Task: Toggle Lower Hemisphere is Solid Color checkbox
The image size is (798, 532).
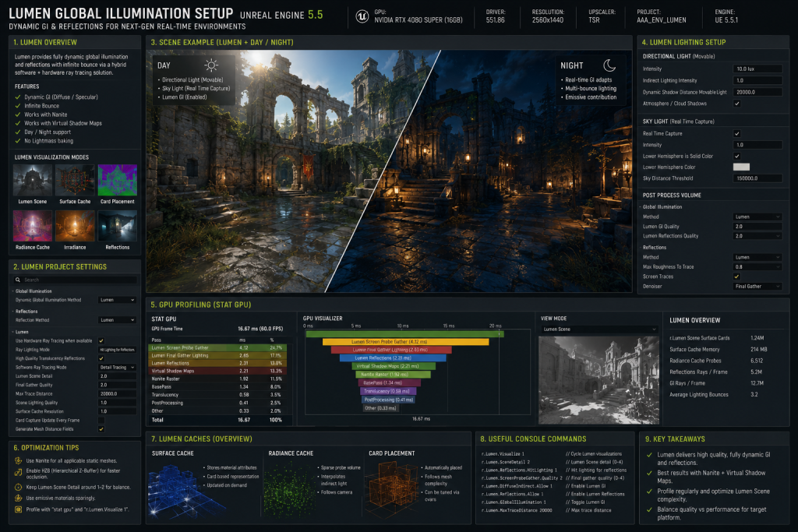Action: pos(737,156)
